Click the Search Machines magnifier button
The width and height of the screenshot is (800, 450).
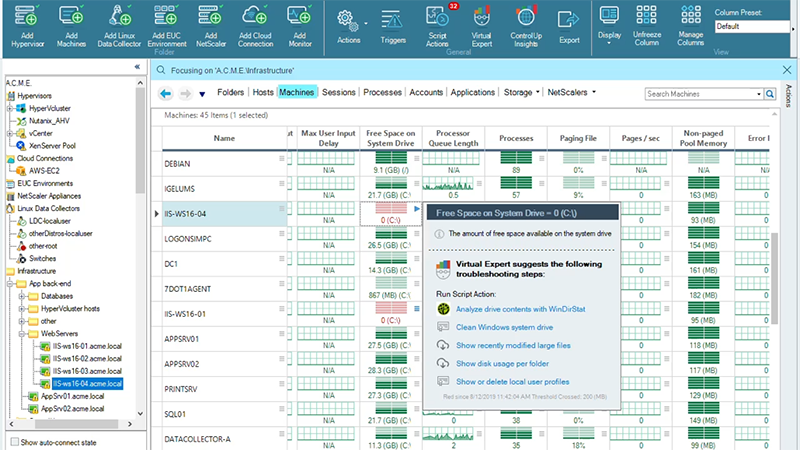pos(770,94)
